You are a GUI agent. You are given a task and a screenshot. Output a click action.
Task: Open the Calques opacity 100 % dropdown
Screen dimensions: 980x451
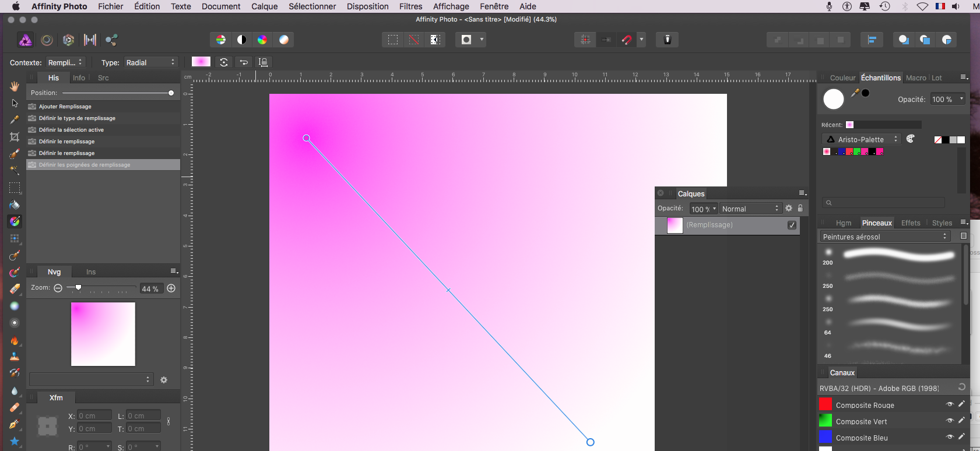[x=704, y=209]
